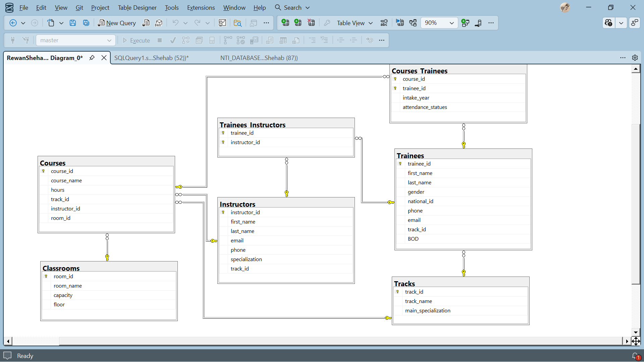Select intake_year column in Courses_Trainees
Screen dimensions: 644x362
(459, 98)
